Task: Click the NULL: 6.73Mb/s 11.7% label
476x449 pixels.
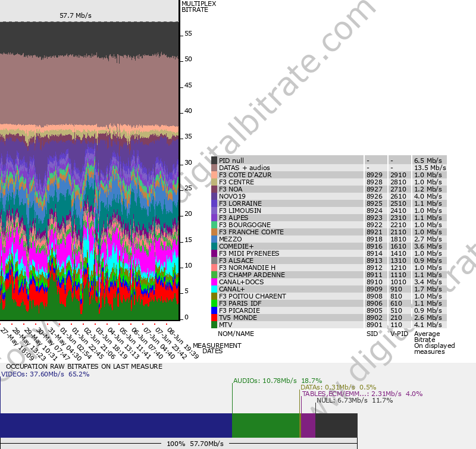Action: [x=355, y=400]
